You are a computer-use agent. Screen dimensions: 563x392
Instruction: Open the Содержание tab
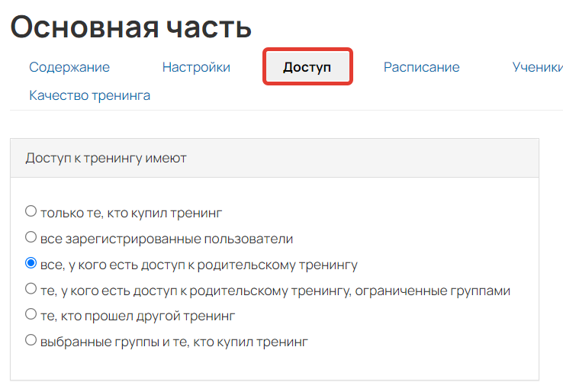click(x=69, y=67)
